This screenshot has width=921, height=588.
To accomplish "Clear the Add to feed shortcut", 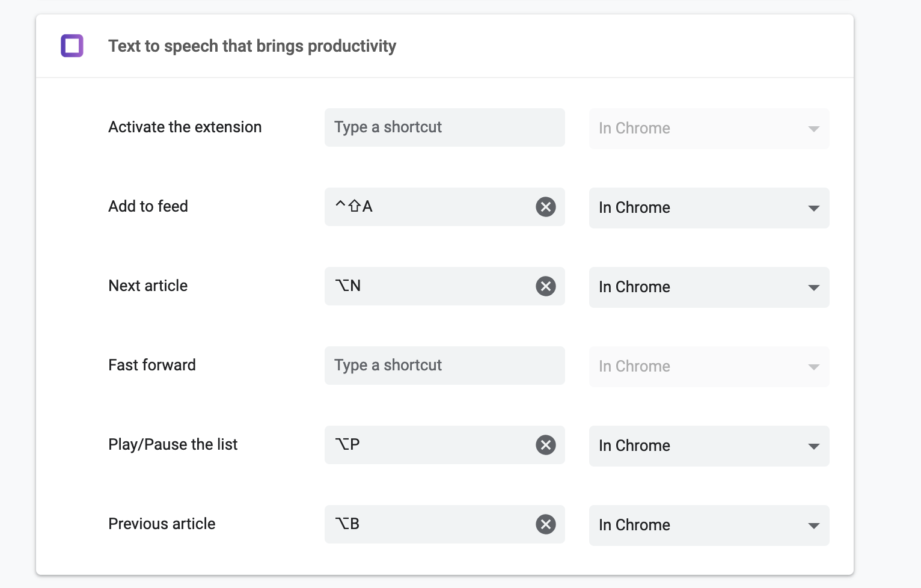I will 546,207.
